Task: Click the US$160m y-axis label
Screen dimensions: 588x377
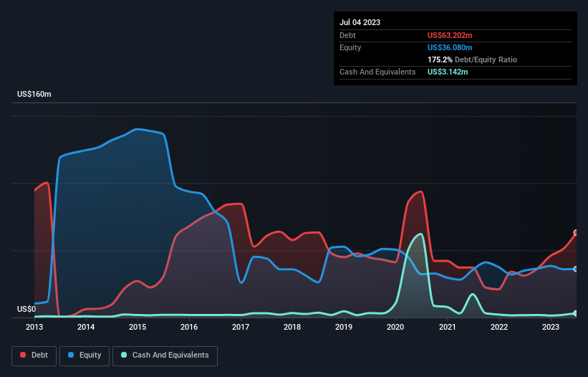Action: [34, 94]
